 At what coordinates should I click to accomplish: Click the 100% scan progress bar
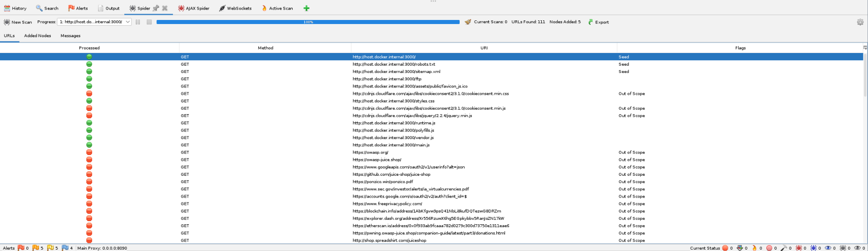308,22
